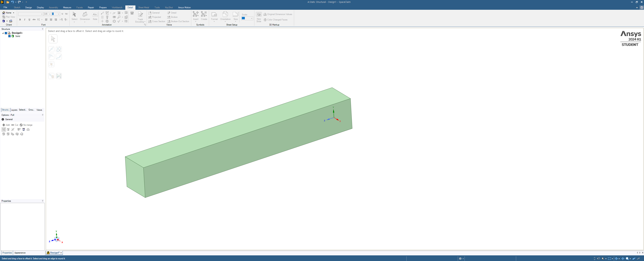Toggle Color Changed Faces
644x261 pixels.
(x=276, y=20)
